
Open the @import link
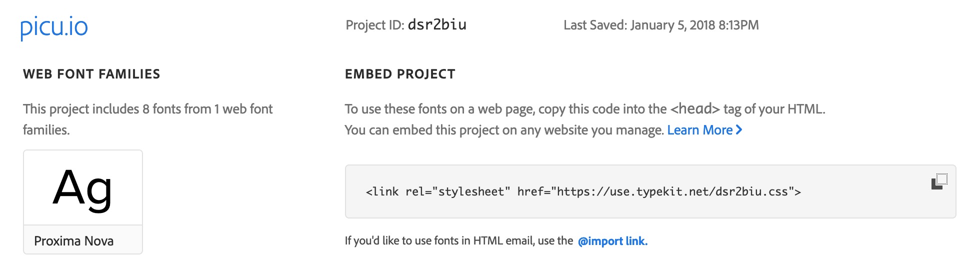point(612,241)
